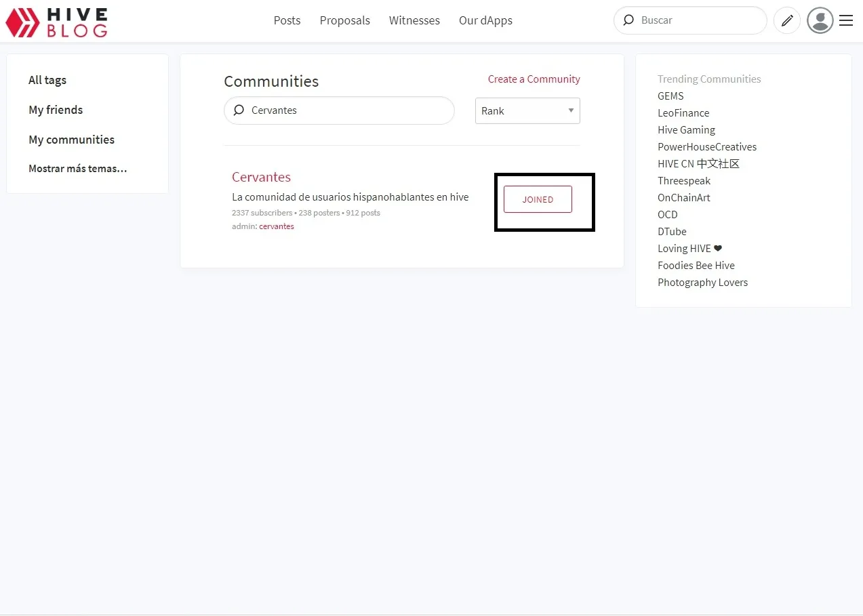Select My communities in sidebar
Viewport: 863px width, 616px height.
click(x=71, y=140)
